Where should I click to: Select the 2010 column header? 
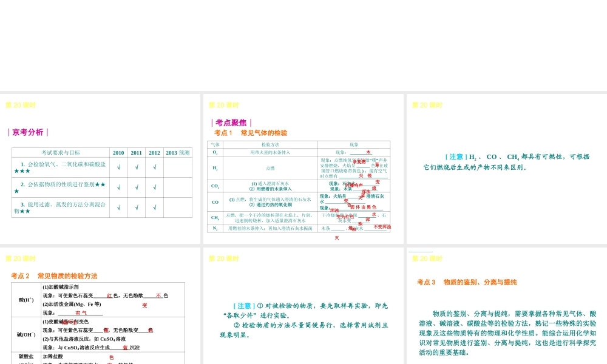(118, 152)
